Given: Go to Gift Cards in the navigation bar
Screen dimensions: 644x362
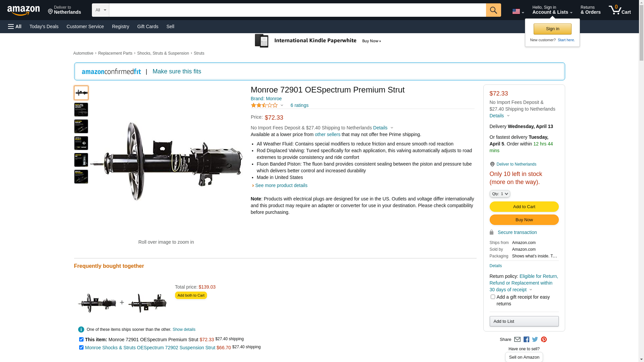Looking at the screenshot, I should (x=148, y=26).
